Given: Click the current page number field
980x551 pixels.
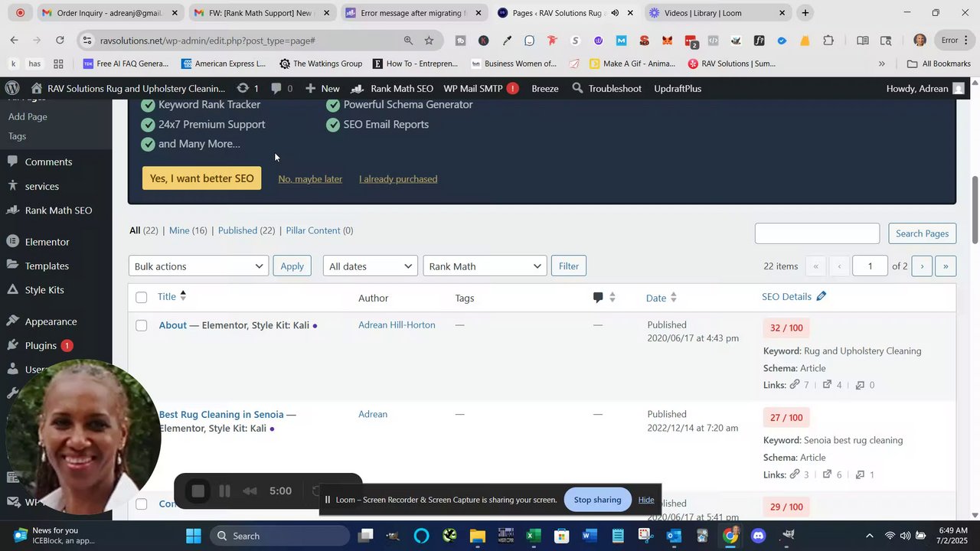Looking at the screenshot, I should pyautogui.click(x=869, y=266).
